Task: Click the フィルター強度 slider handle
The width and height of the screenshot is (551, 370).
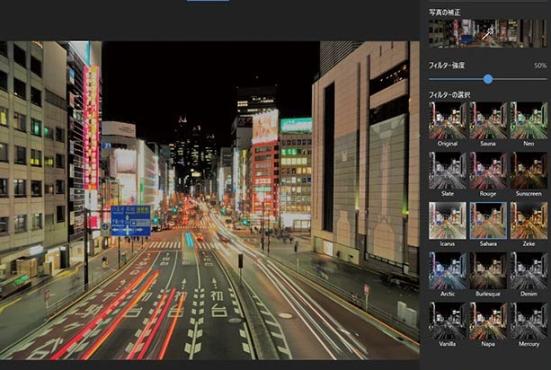Action: coord(488,79)
